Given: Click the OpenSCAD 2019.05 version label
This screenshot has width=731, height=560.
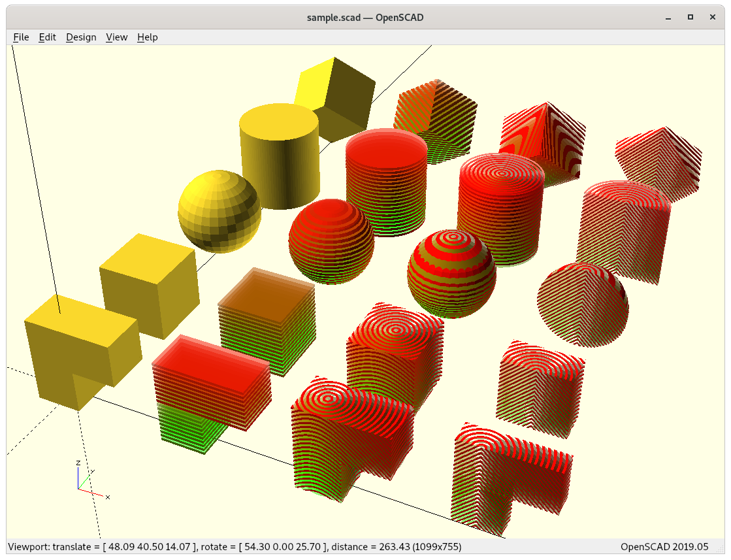Looking at the screenshot, I should (x=664, y=546).
